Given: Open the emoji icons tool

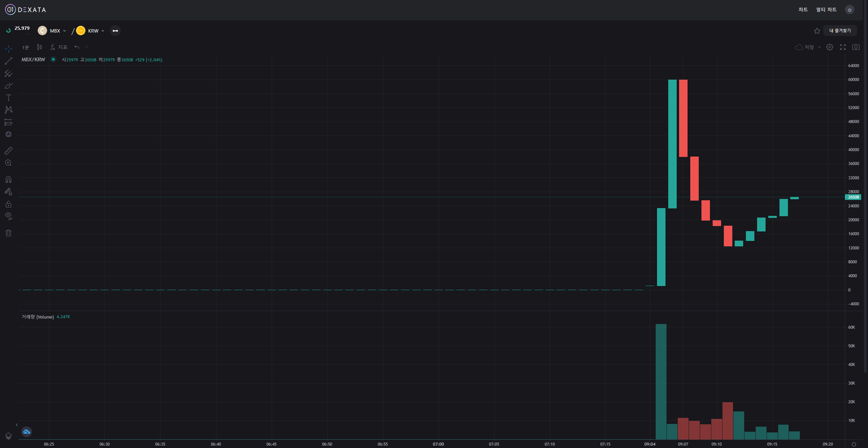Looking at the screenshot, I should pos(8,135).
